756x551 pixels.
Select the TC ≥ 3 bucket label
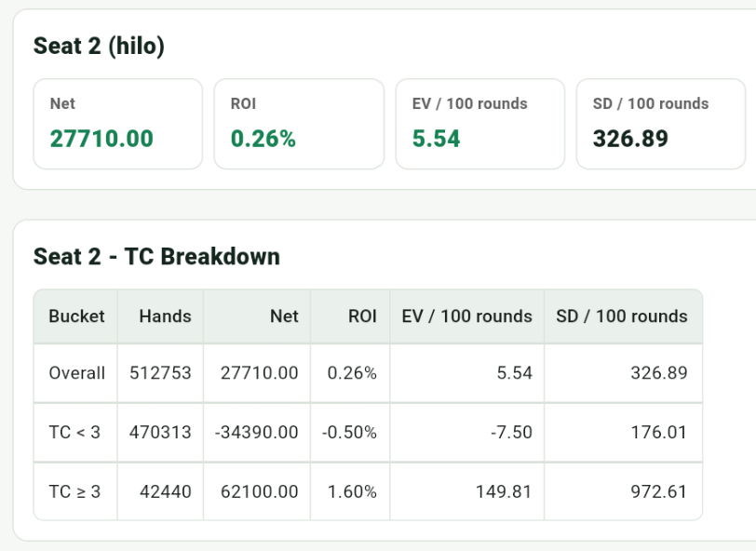point(74,491)
